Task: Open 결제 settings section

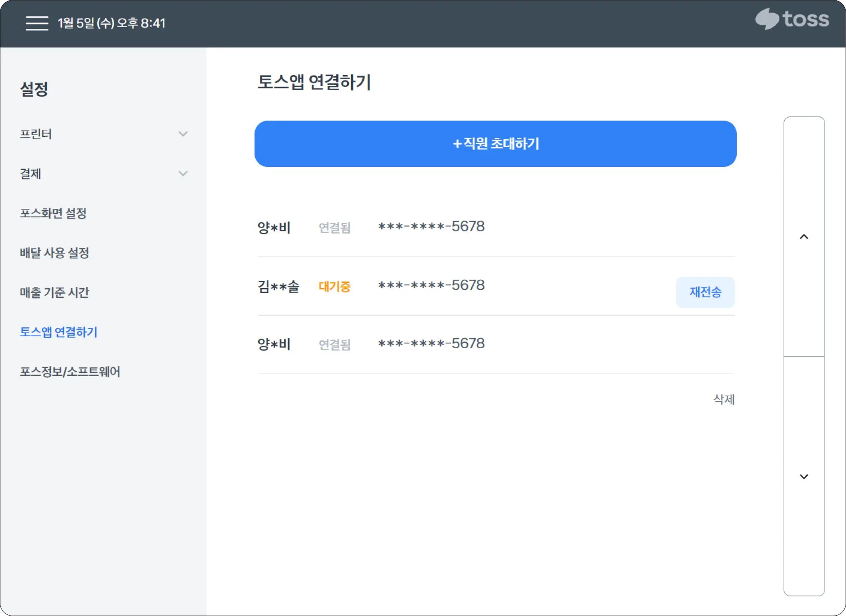Action: pyautogui.click(x=30, y=173)
